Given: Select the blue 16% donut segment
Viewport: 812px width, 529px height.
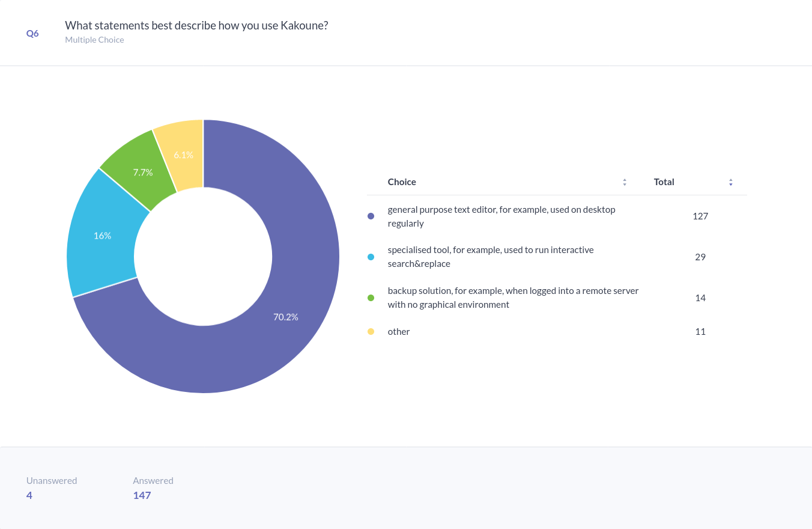Looking at the screenshot, I should [x=102, y=236].
